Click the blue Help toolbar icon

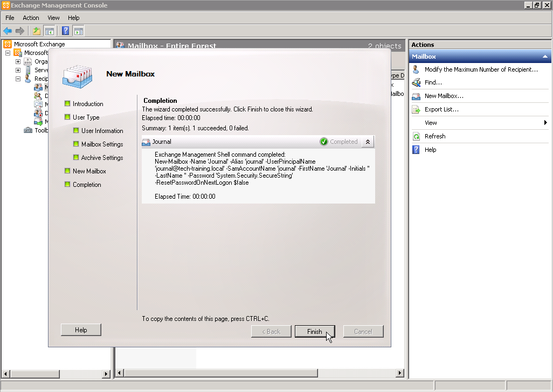(x=65, y=31)
